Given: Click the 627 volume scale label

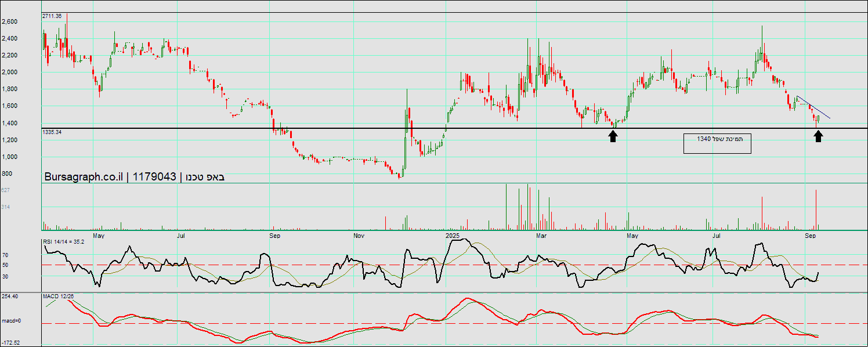Looking at the screenshot, I should coord(6,190).
